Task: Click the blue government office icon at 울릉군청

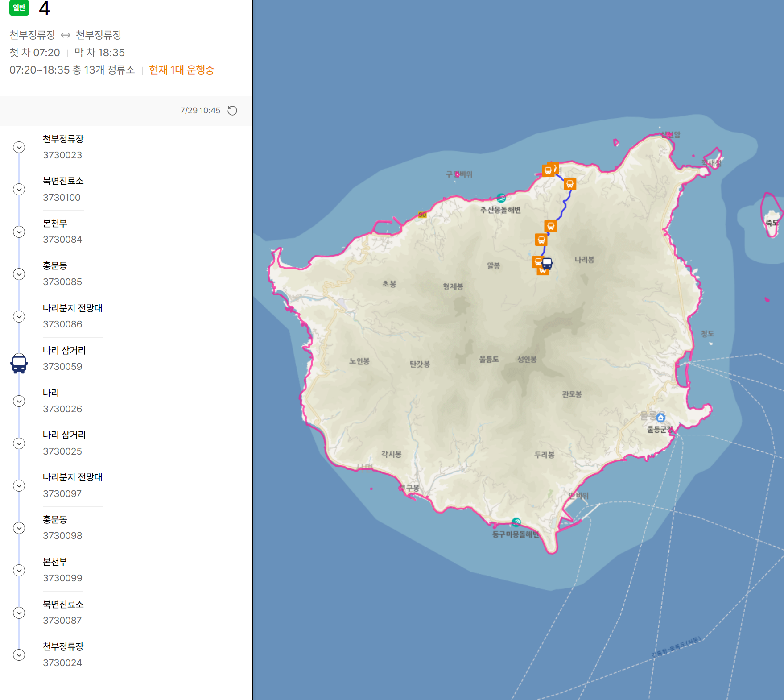Action: pyautogui.click(x=661, y=418)
